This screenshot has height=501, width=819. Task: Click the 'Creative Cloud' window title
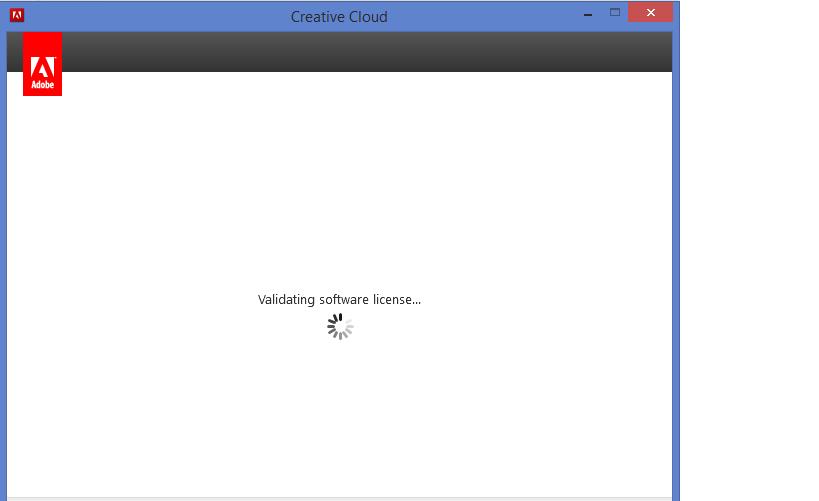pos(339,17)
